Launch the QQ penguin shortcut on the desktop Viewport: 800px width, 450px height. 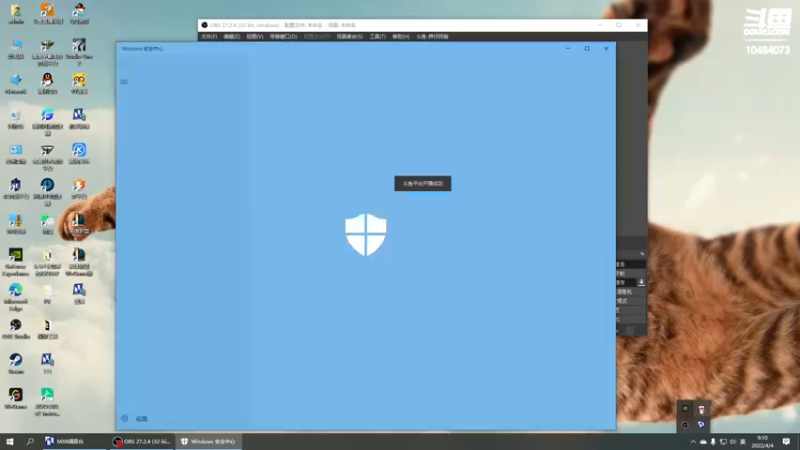pyautogui.click(x=47, y=83)
